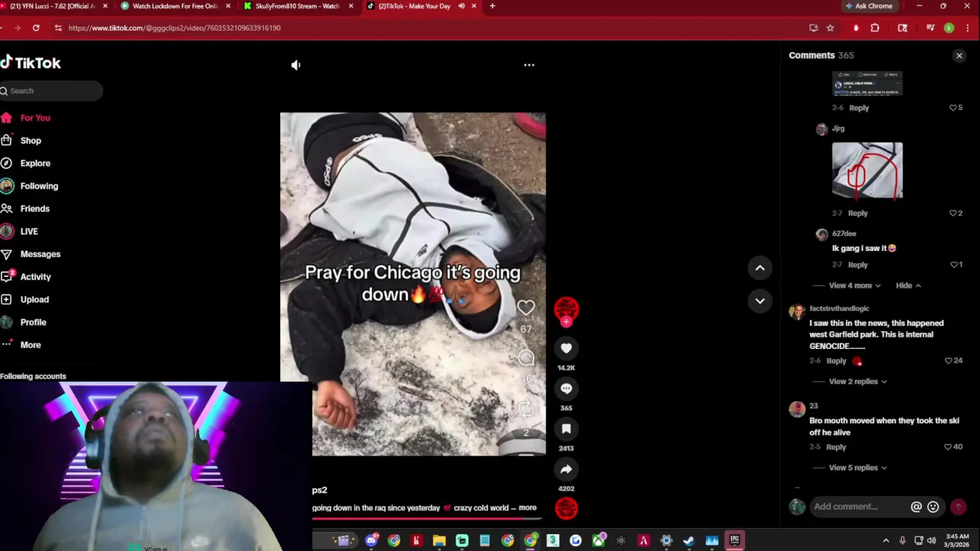The width and height of the screenshot is (980, 551).
Task: Close the Comments panel
Action: click(959, 56)
